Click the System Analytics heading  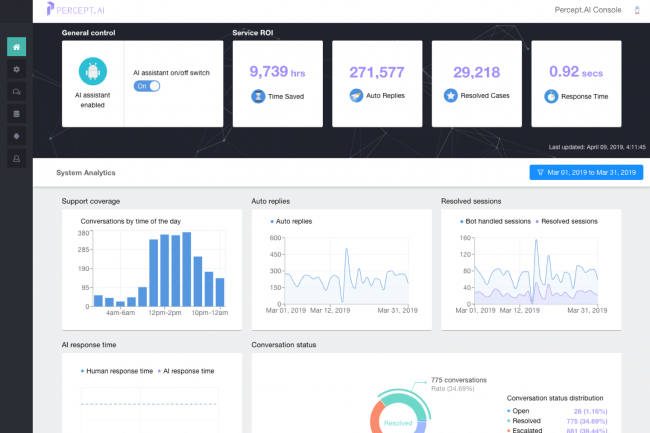coord(86,172)
